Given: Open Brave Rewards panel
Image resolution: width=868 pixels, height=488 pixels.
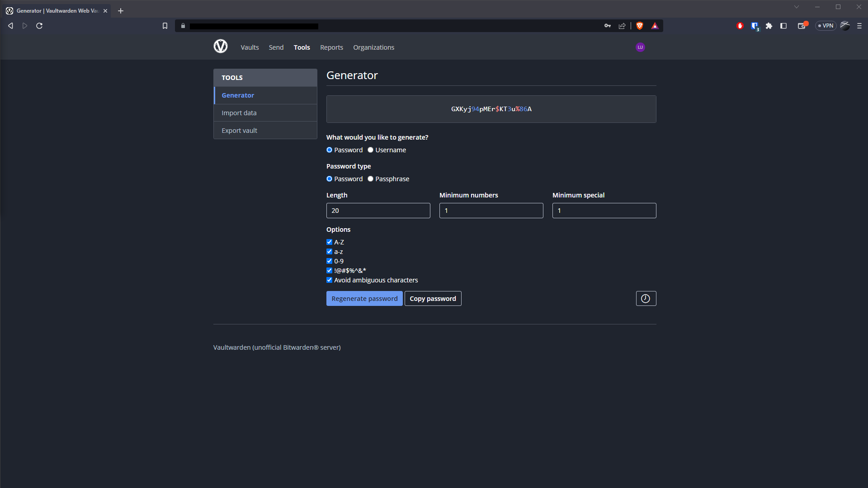Looking at the screenshot, I should coord(655,26).
